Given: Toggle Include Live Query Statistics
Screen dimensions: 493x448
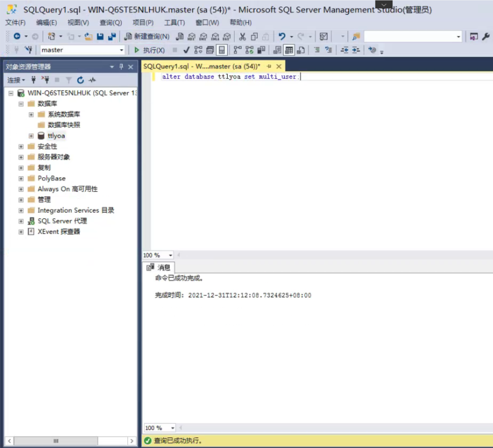Looking at the screenshot, I should pos(249,50).
